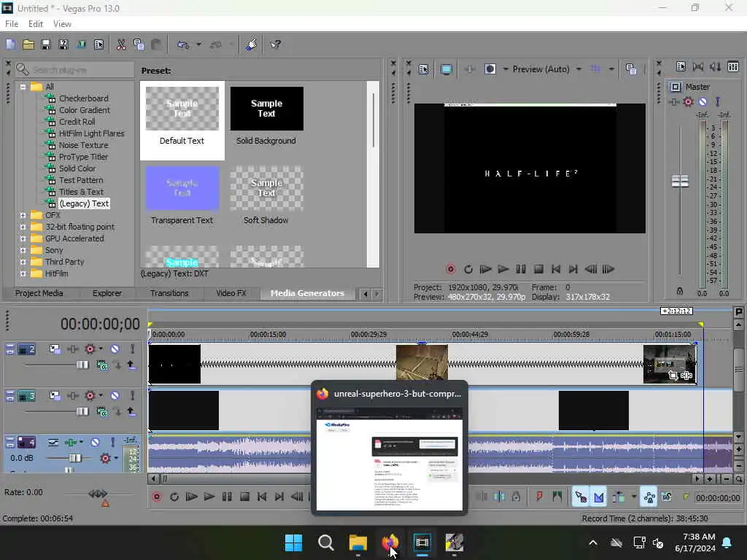Solo video track 2

(133, 349)
